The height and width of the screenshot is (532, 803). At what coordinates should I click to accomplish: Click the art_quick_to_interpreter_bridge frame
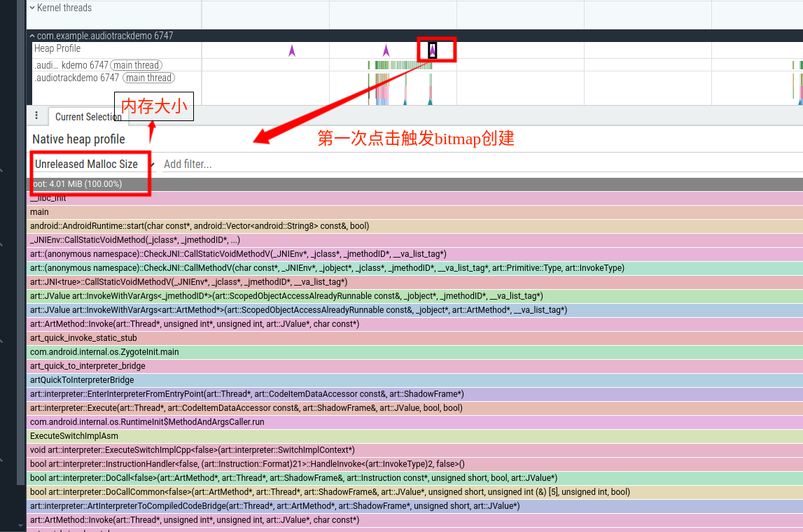pos(415,365)
